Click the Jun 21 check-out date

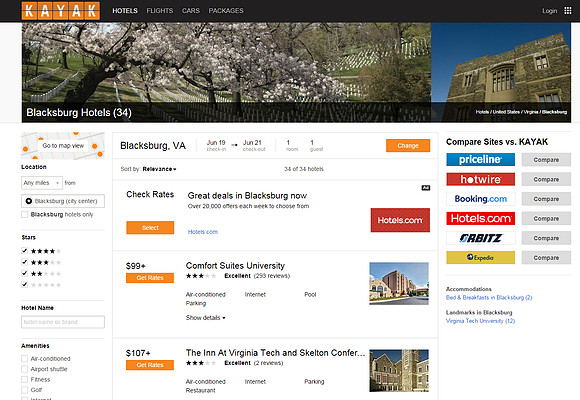click(252, 142)
